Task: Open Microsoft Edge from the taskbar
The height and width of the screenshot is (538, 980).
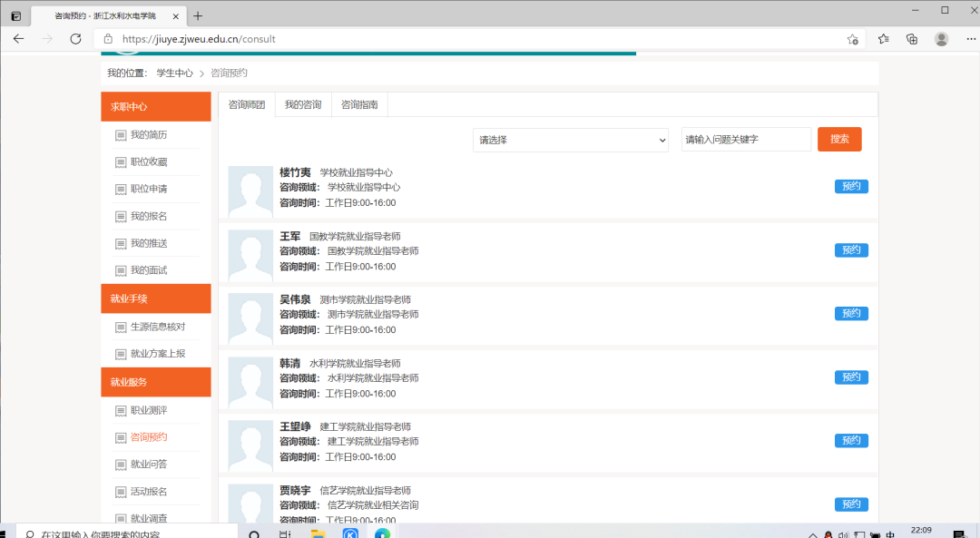Action: (x=383, y=533)
